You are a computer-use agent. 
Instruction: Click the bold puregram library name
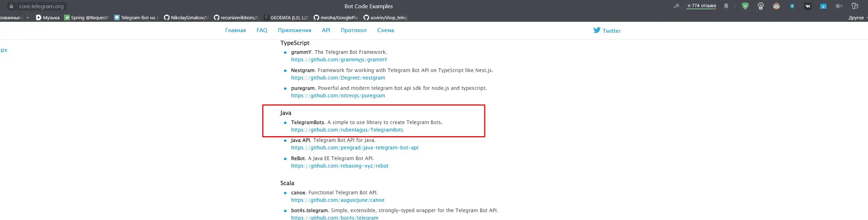pos(303,88)
